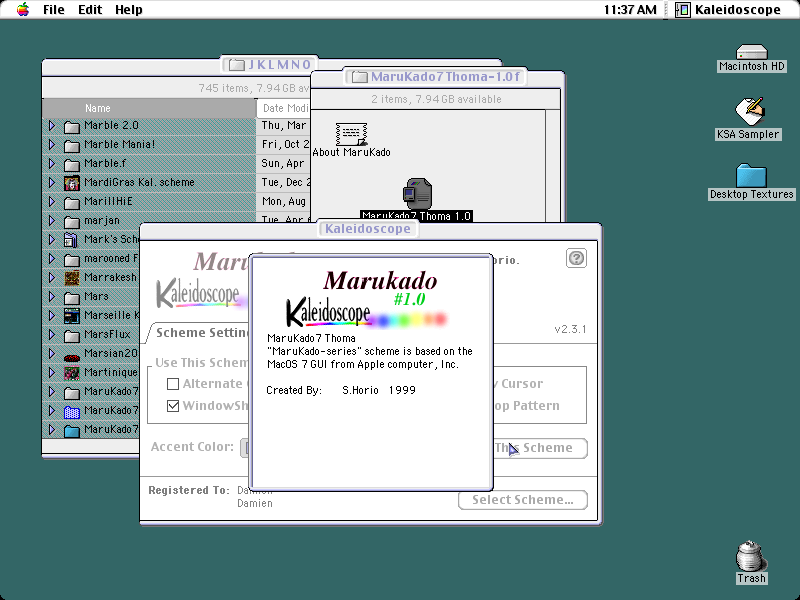
Task: Open the File menu
Action: 54,10
